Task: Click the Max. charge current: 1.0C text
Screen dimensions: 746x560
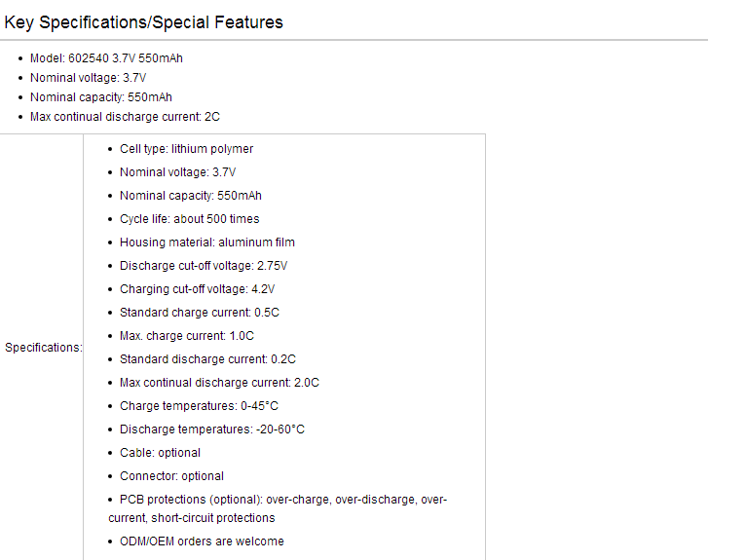Action: tap(187, 335)
